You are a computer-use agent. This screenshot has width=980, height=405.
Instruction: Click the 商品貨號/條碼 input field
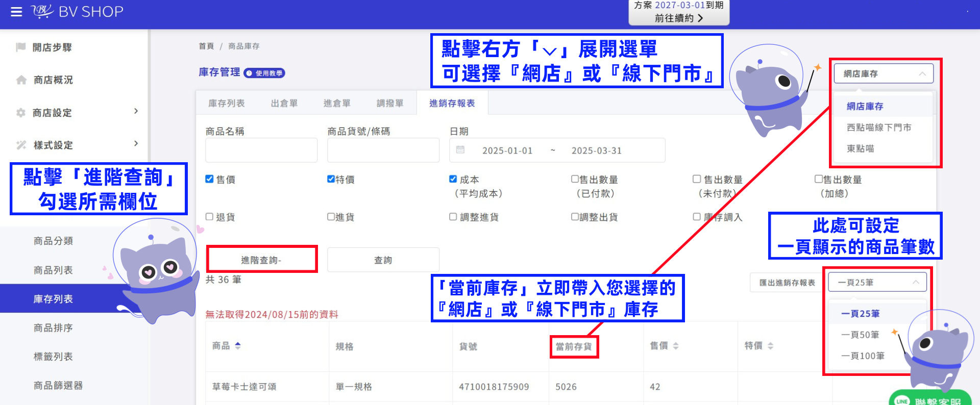point(383,150)
